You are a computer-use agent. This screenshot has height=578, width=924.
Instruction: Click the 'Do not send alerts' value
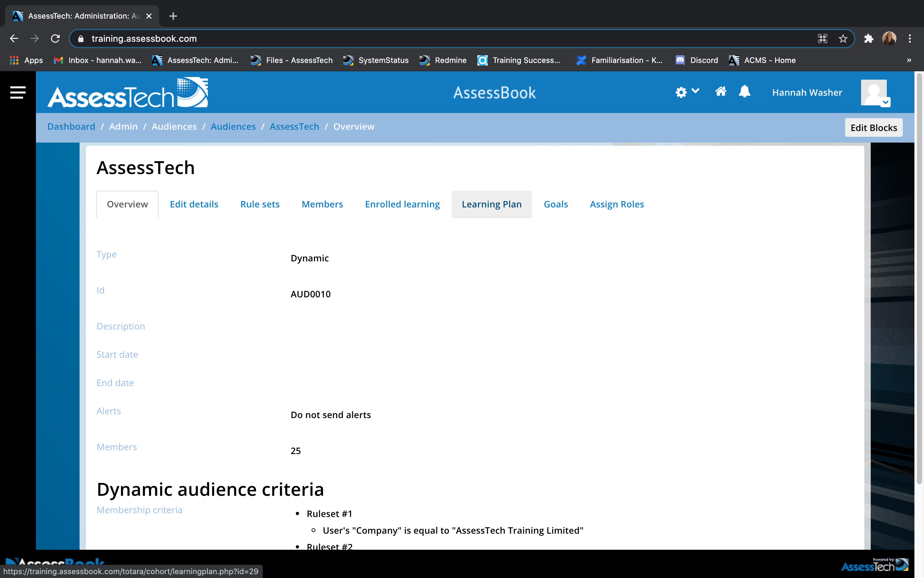point(331,415)
